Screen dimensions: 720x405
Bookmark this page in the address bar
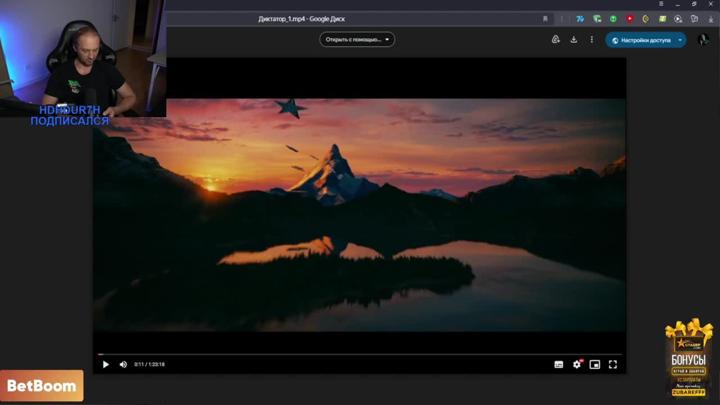point(545,18)
